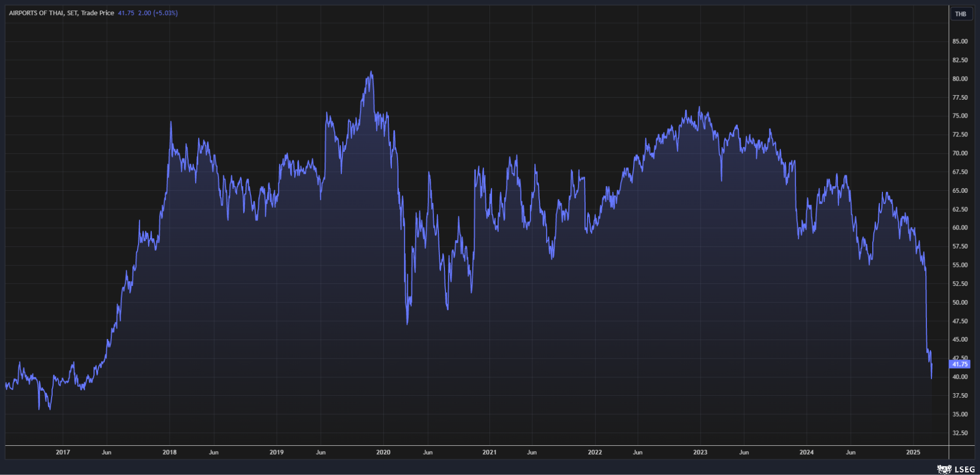Click the LSEG logo
The image size is (980, 475).
(956, 469)
